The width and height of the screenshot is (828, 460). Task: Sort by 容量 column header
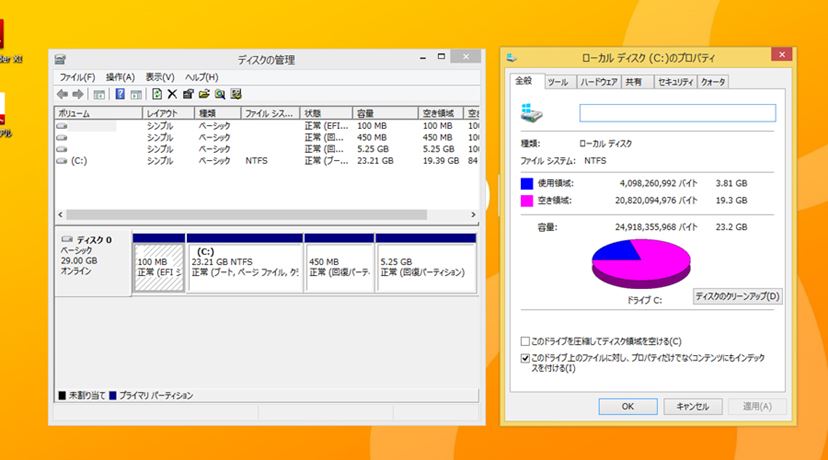point(385,114)
